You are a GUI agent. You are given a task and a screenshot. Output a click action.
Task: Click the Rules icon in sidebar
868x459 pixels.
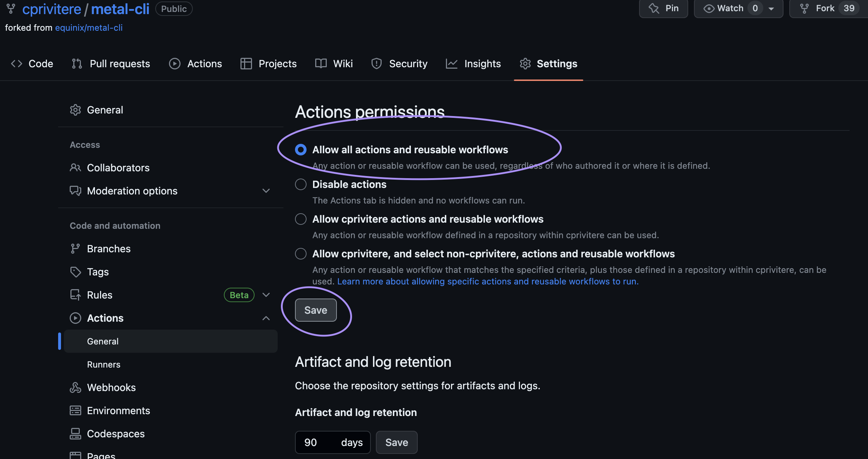pos(75,295)
